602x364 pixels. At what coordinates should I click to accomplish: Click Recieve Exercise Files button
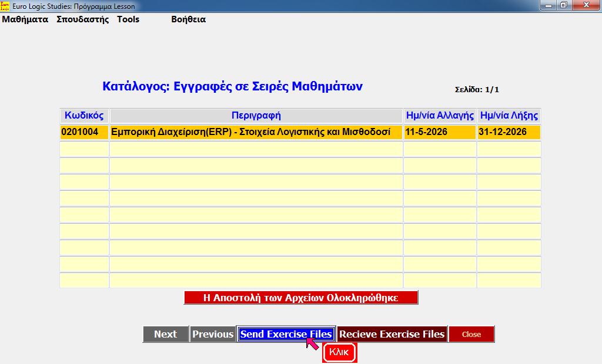pos(392,334)
